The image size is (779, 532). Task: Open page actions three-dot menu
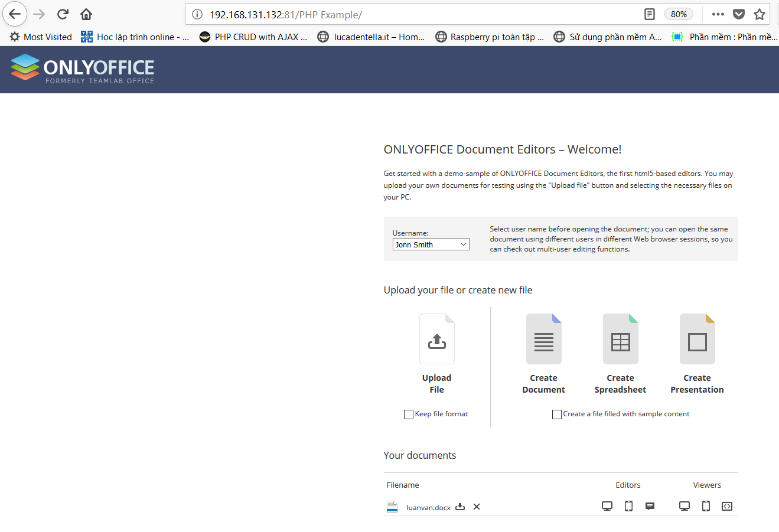[718, 14]
